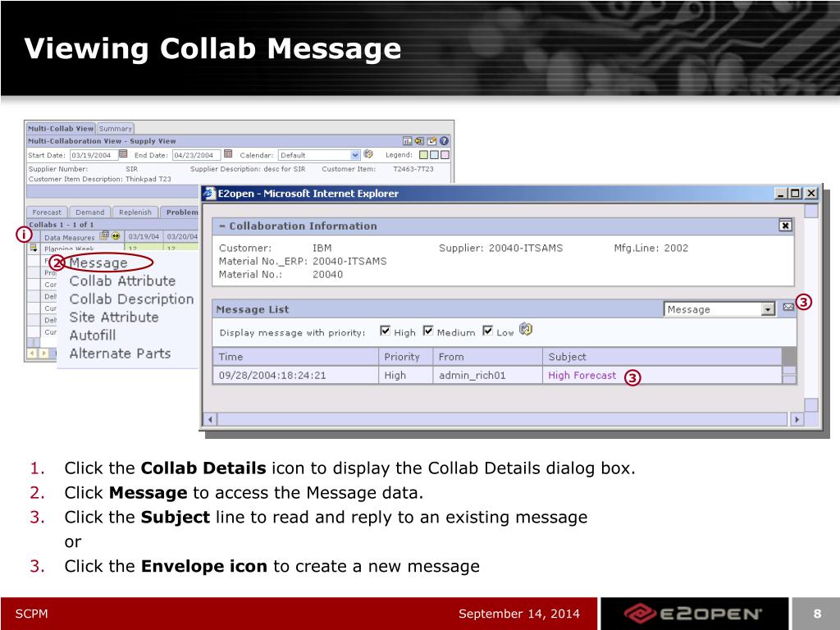Click the export icon left of Help icon
This screenshot has width=840, height=630.
pos(431,141)
